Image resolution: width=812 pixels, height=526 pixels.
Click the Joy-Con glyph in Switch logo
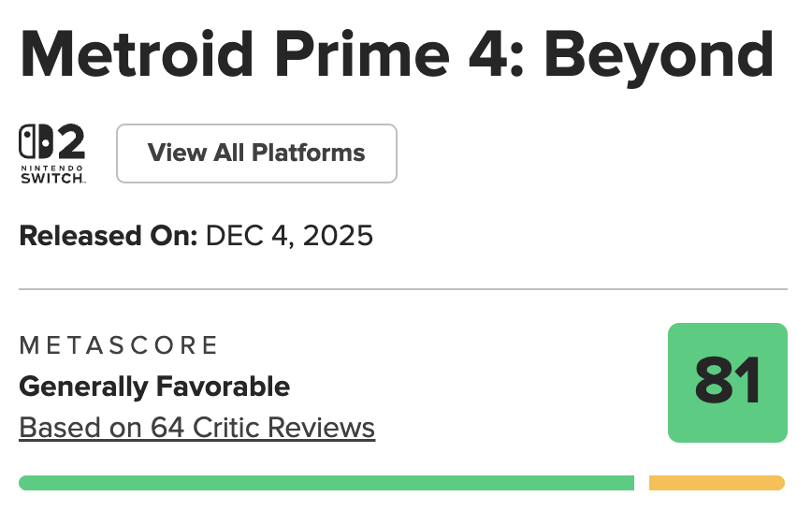click(x=35, y=142)
